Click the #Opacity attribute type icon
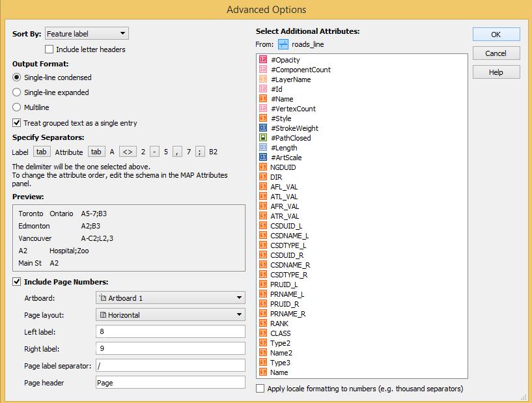The width and height of the screenshot is (532, 403). tap(263, 60)
